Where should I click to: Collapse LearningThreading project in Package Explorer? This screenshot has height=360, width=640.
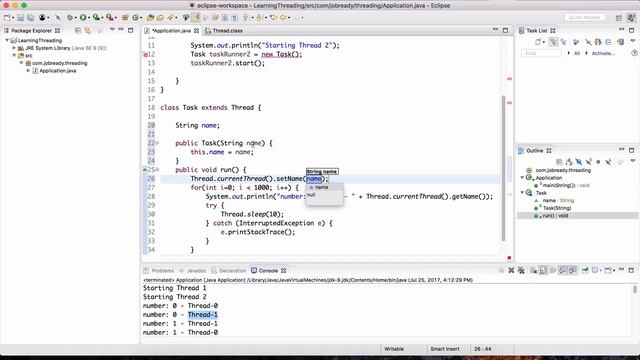click(x=7, y=40)
